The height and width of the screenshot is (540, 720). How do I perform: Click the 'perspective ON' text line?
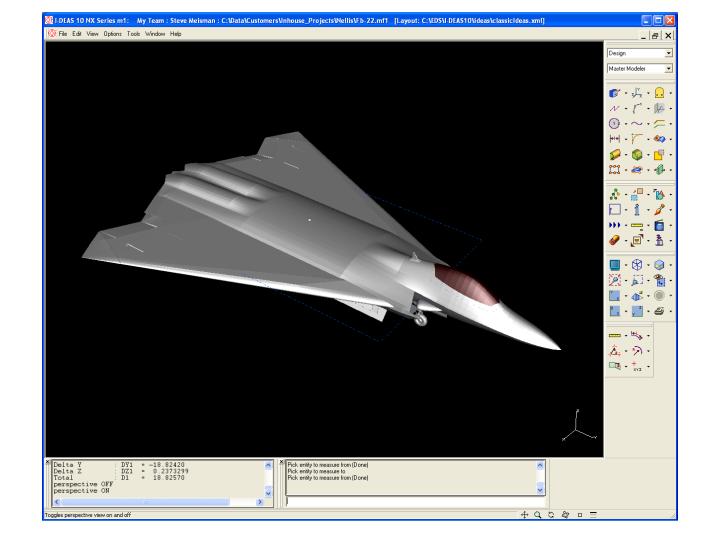click(x=81, y=491)
